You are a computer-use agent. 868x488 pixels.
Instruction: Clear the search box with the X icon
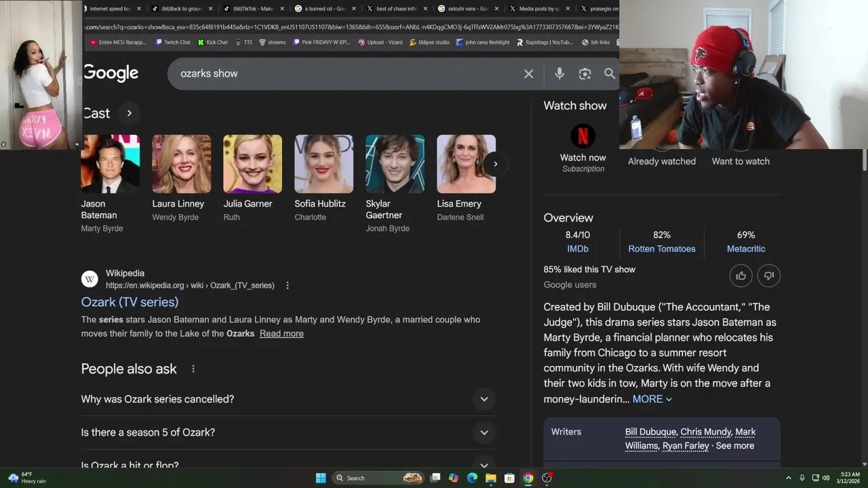click(x=528, y=74)
